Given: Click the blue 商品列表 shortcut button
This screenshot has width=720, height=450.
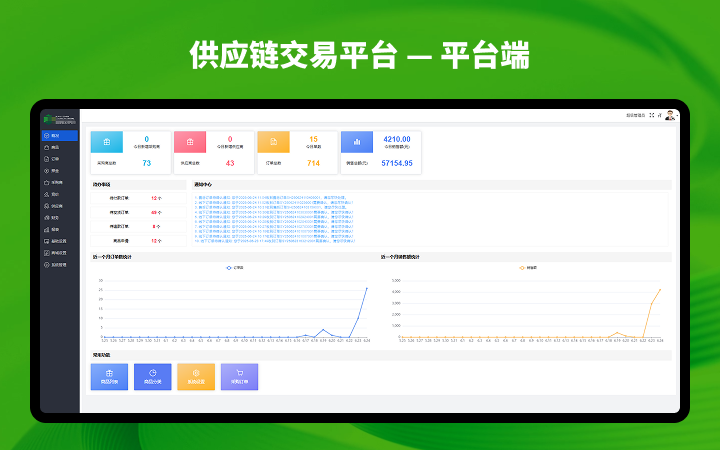Looking at the screenshot, I should (110, 376).
